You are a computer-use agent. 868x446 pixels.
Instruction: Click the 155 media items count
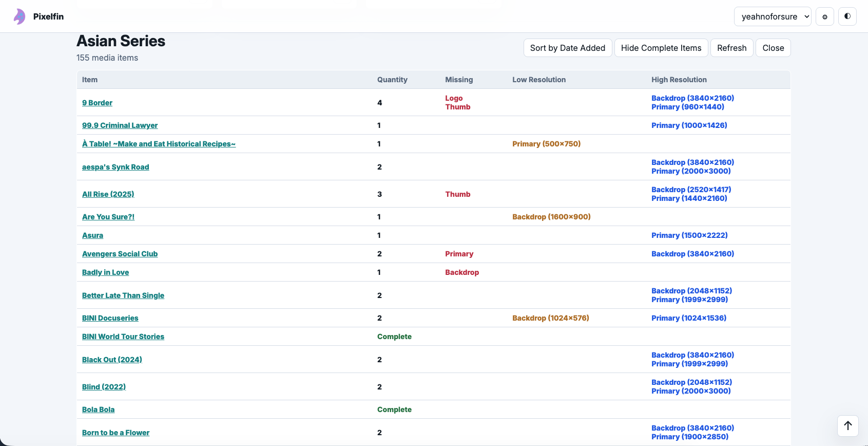point(107,58)
